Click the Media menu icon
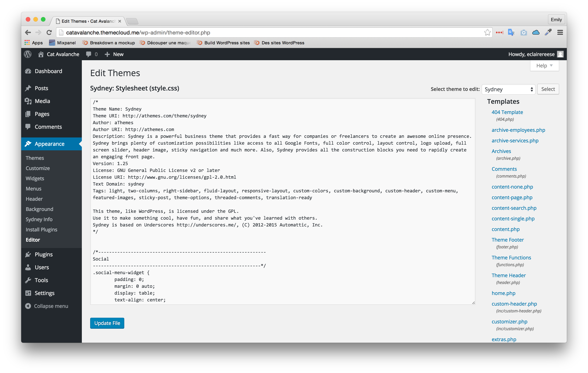The width and height of the screenshot is (588, 373). [28, 101]
